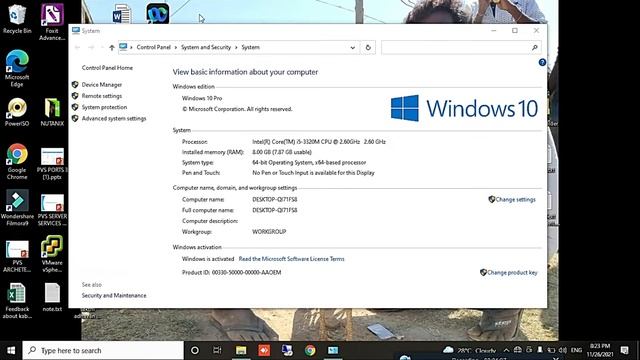
Task: Expand the address bar history dropdown
Action: 353,47
